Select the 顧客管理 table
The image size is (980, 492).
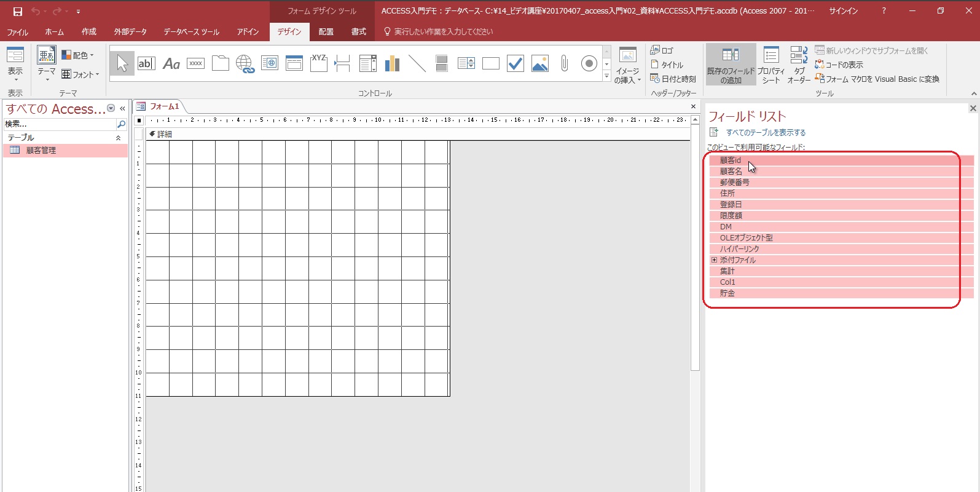coord(65,150)
